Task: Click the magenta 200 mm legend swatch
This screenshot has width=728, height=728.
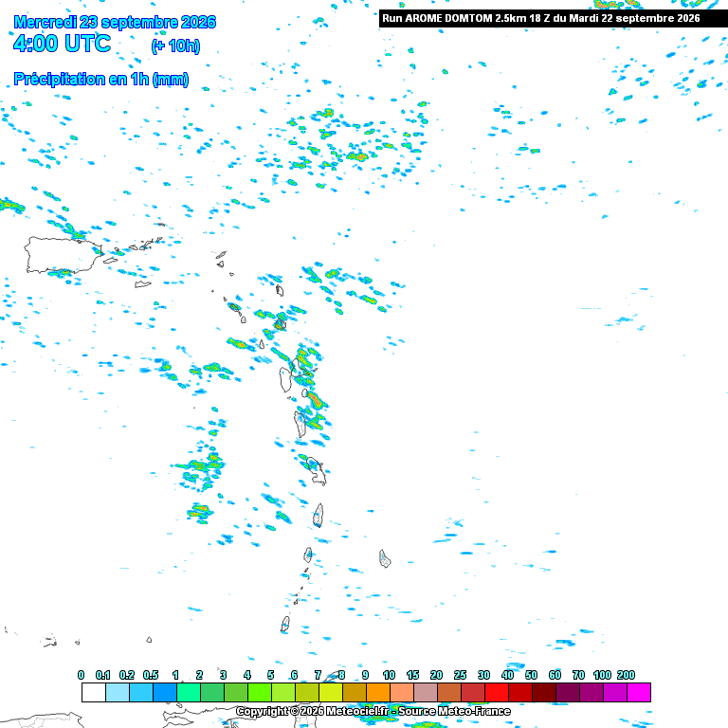Action: (638, 692)
